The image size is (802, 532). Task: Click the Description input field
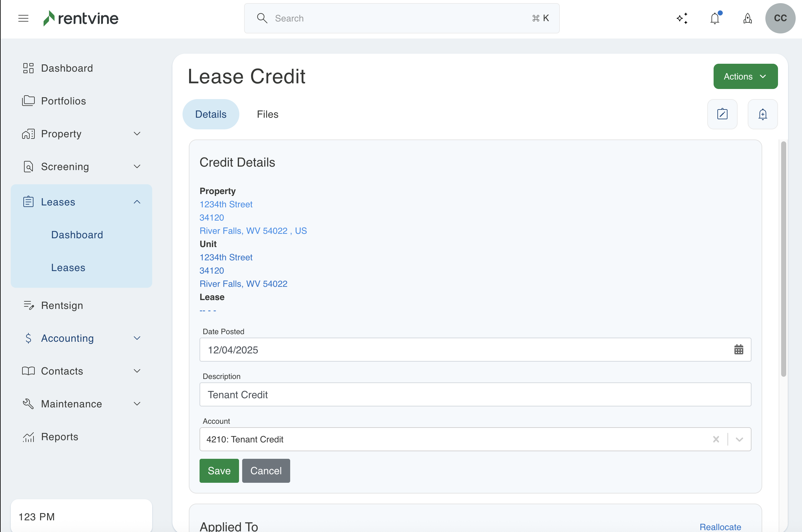click(475, 395)
